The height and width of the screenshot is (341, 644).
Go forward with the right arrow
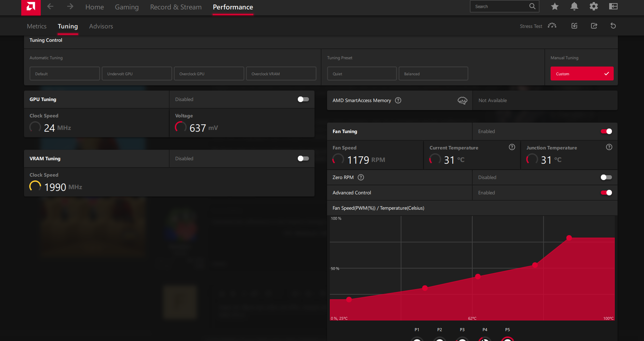click(70, 7)
